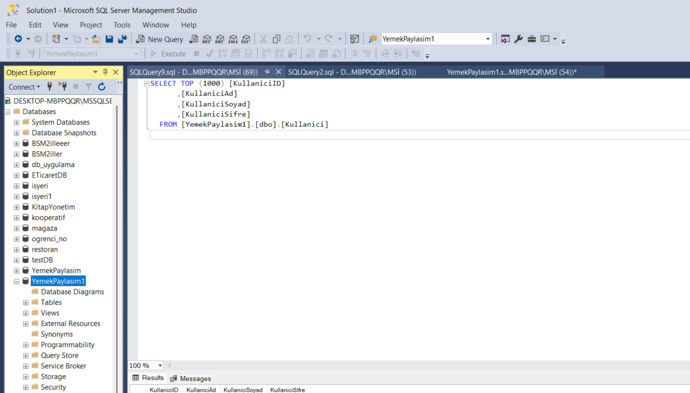Expand the ETicaretDB database node
This screenshot has width=690, height=393.
point(16,175)
